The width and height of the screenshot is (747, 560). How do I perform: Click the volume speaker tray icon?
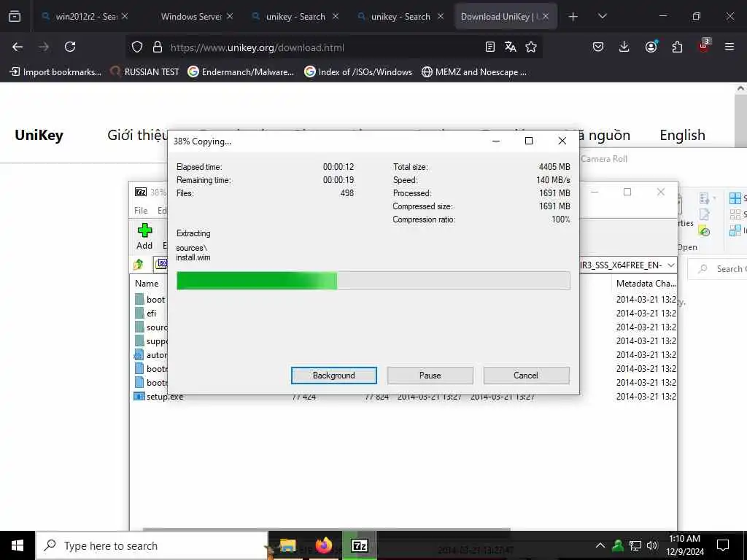[x=652, y=545]
